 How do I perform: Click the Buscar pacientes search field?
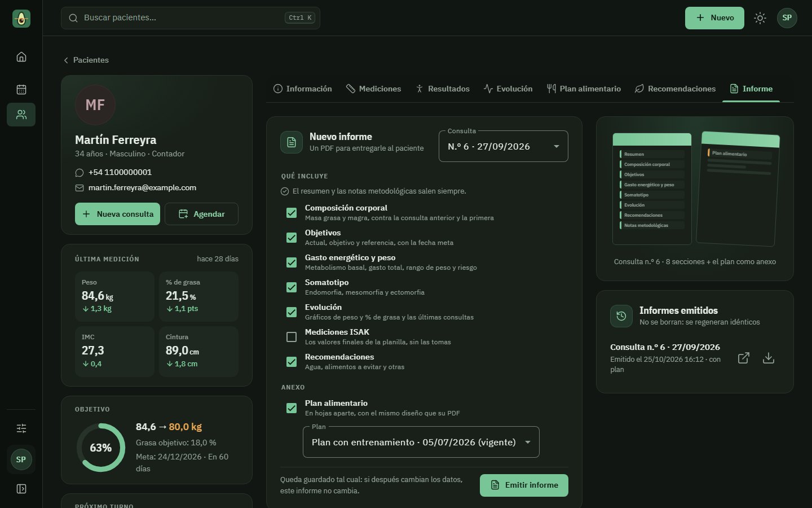(191, 18)
